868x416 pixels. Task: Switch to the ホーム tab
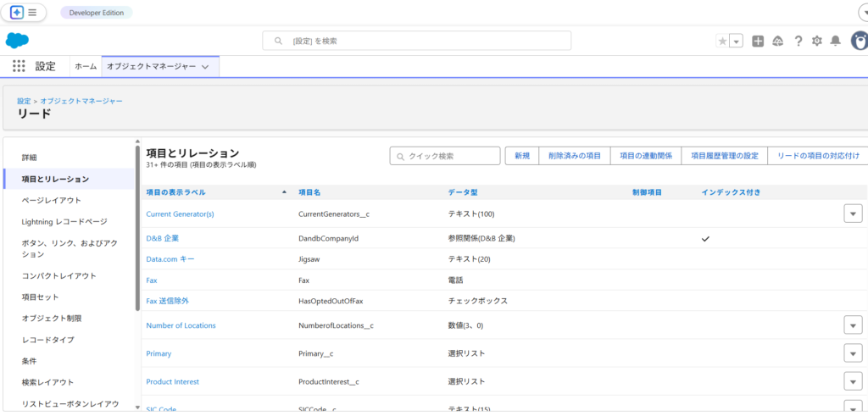tap(85, 66)
